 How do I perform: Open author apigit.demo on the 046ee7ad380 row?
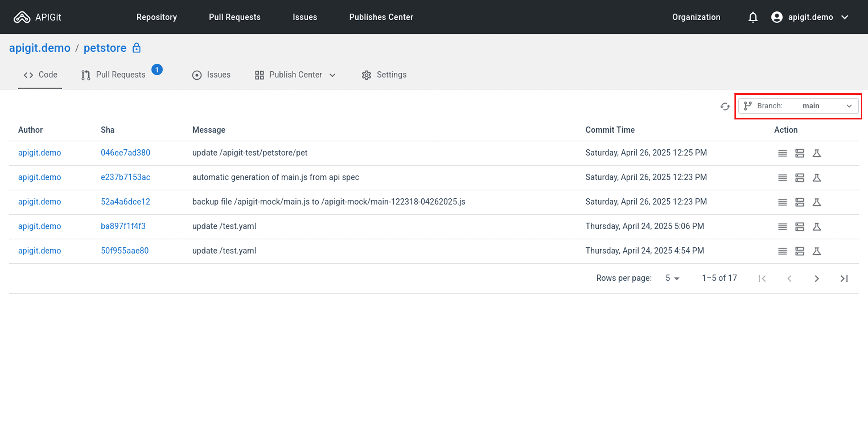[x=39, y=153]
